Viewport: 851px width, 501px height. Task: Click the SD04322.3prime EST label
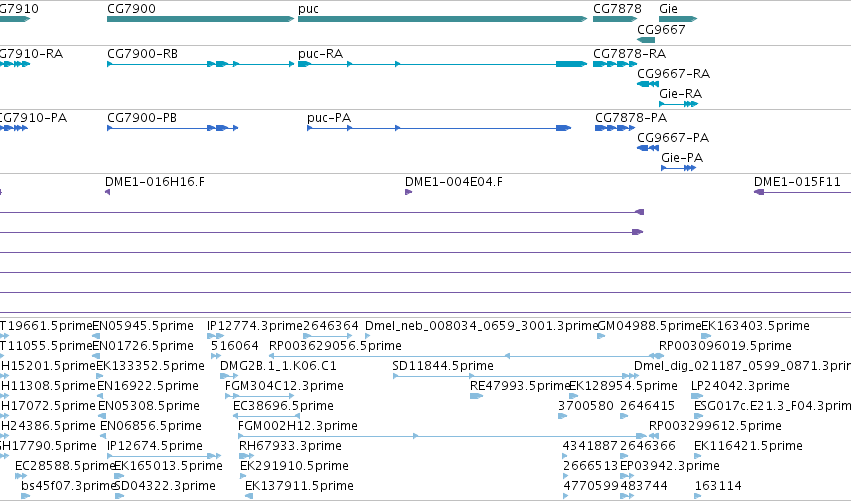tap(165, 486)
